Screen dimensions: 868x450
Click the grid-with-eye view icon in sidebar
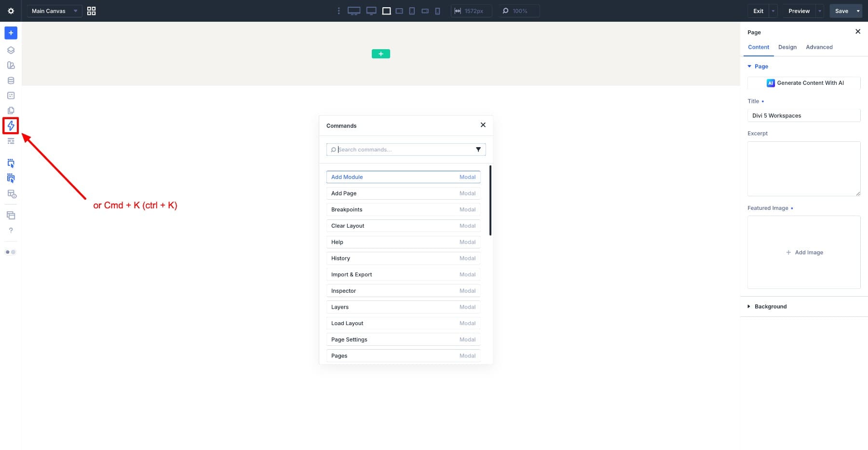click(12, 194)
